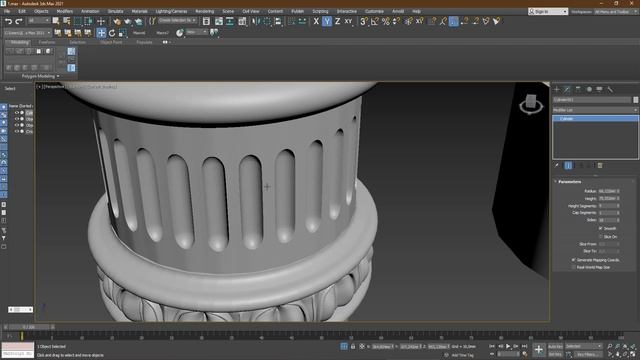Click the Select by Name icon
The height and width of the screenshot is (360, 640).
coord(67,21)
